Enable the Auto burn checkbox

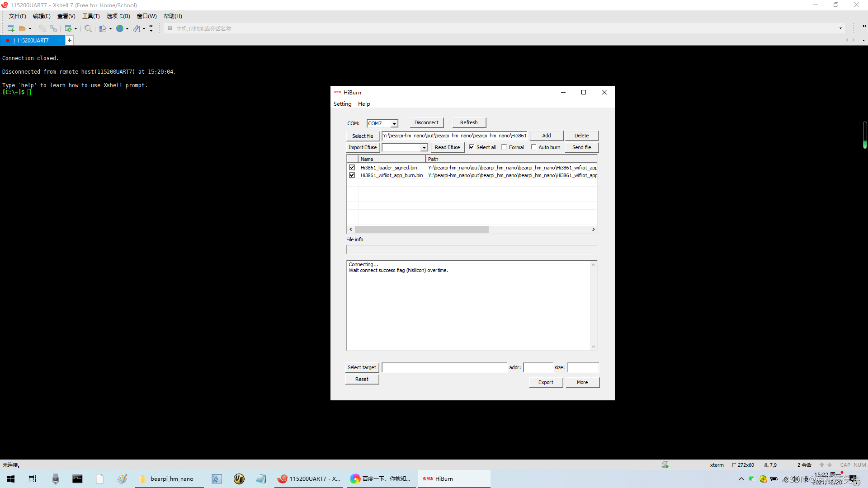pyautogui.click(x=533, y=147)
